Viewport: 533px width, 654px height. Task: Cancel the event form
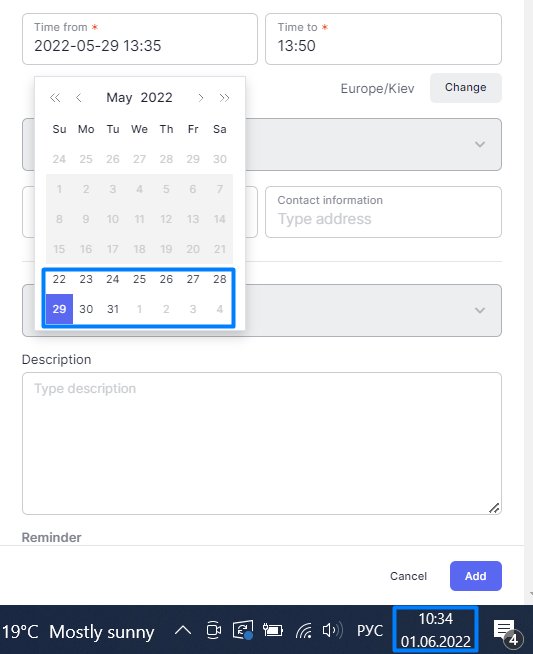(408, 576)
